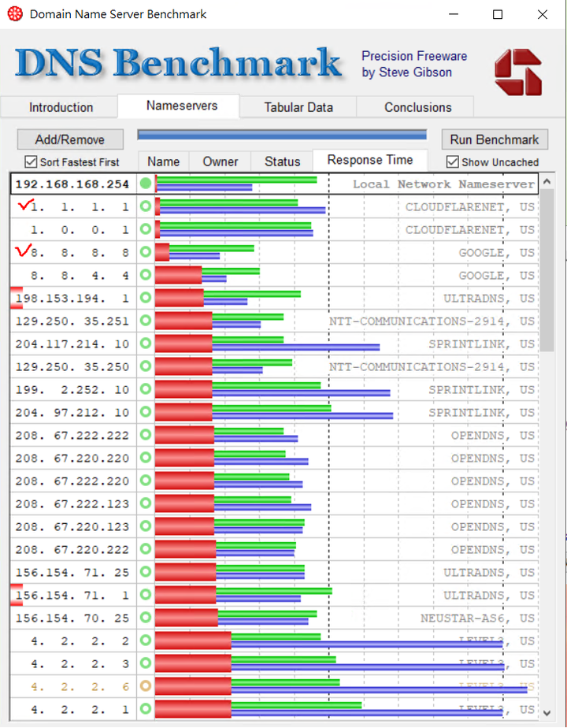Click status circle for 208.67.220.123 row
The height and width of the screenshot is (728, 567).
click(146, 526)
